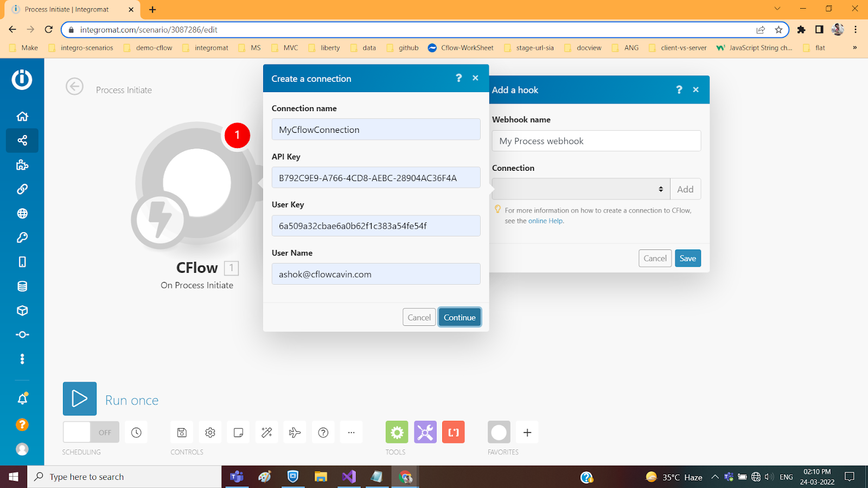Open the controls more options ellipsis

[352, 432]
